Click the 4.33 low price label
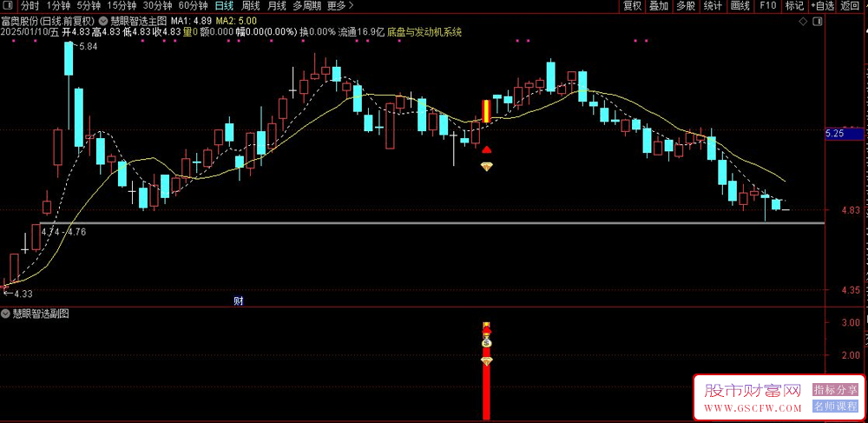The height and width of the screenshot is (423, 868). click(23, 294)
